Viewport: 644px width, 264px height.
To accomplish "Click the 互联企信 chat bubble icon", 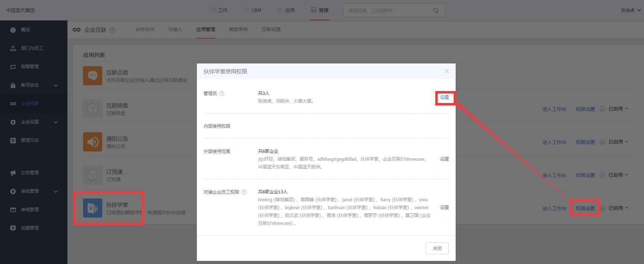I will pyautogui.click(x=93, y=76).
